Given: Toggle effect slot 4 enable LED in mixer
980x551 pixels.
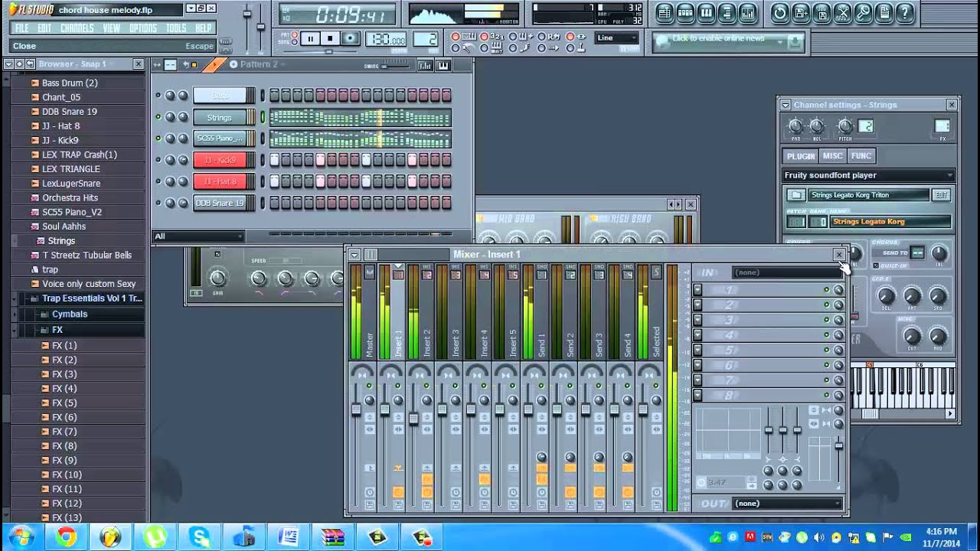Looking at the screenshot, I should click(x=826, y=335).
